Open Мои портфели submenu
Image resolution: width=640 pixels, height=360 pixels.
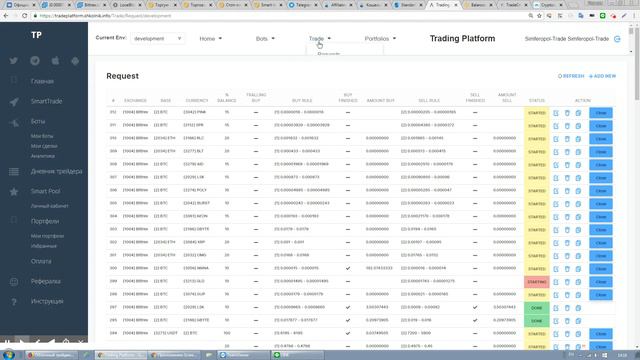[47, 236]
